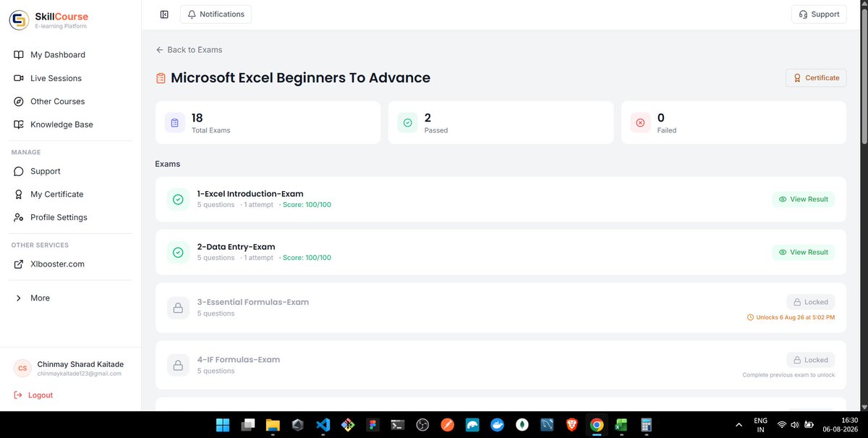Show hidden tray icons chevron
Screen dimensions: 868x438
point(739,425)
